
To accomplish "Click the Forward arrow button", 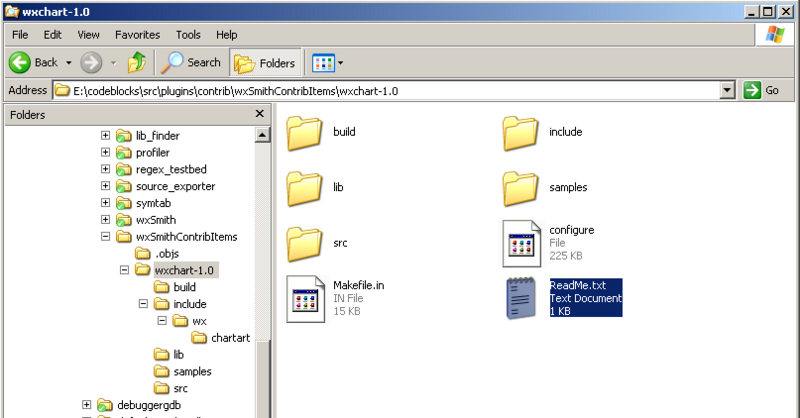I will click(91, 63).
